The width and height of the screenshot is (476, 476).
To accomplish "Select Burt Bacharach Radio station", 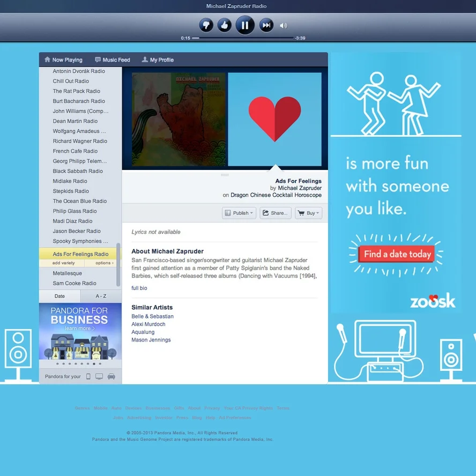I will click(79, 101).
